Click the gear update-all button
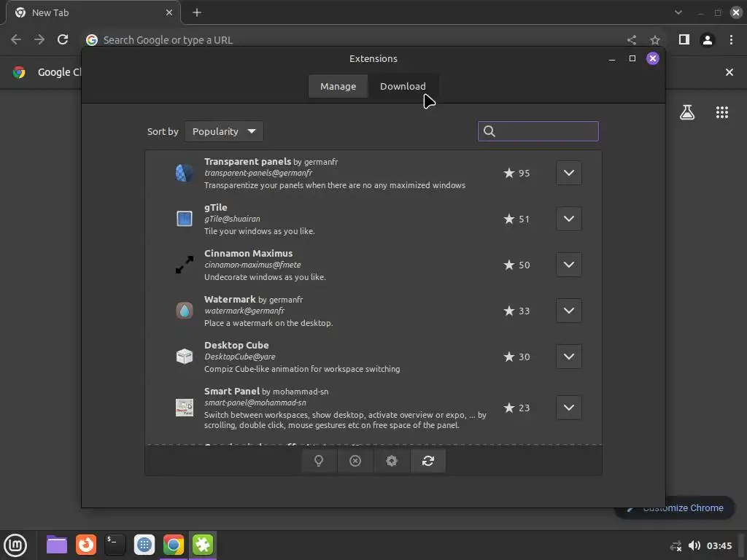Screen dimensions: 747x560 [x=392, y=461]
